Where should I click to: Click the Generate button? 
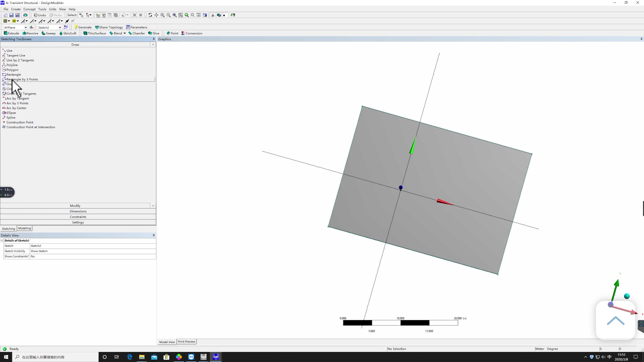click(83, 27)
